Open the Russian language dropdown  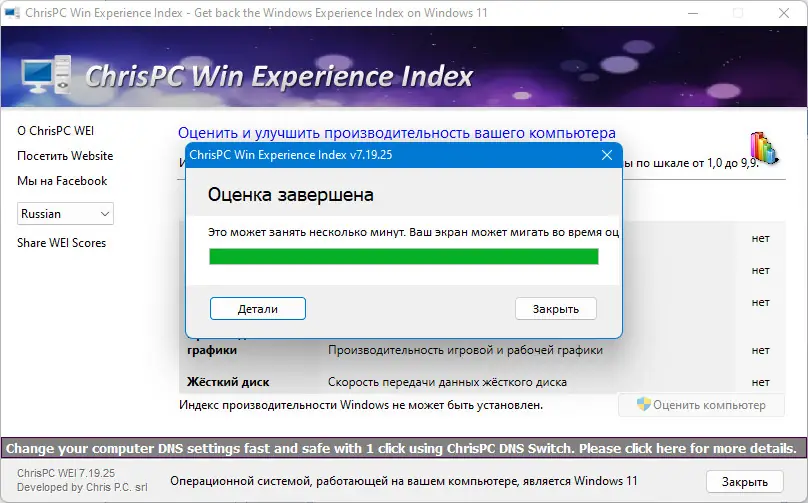(x=65, y=214)
